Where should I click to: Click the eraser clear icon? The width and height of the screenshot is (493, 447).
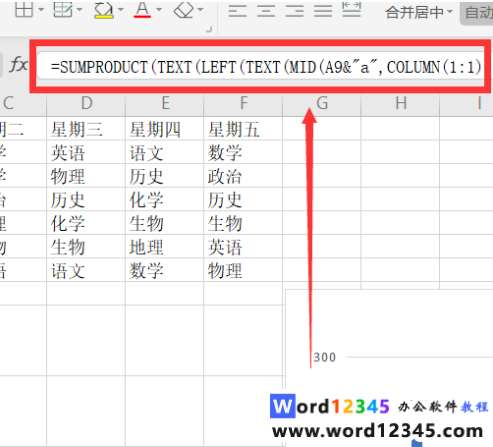[x=184, y=10]
